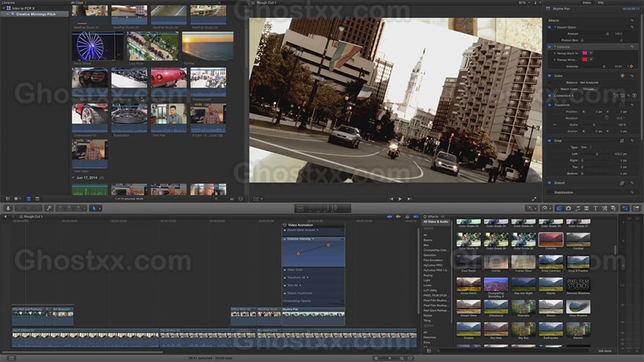Show the Generators browser
Viewport: 644px width, 362px height.
tap(604, 208)
